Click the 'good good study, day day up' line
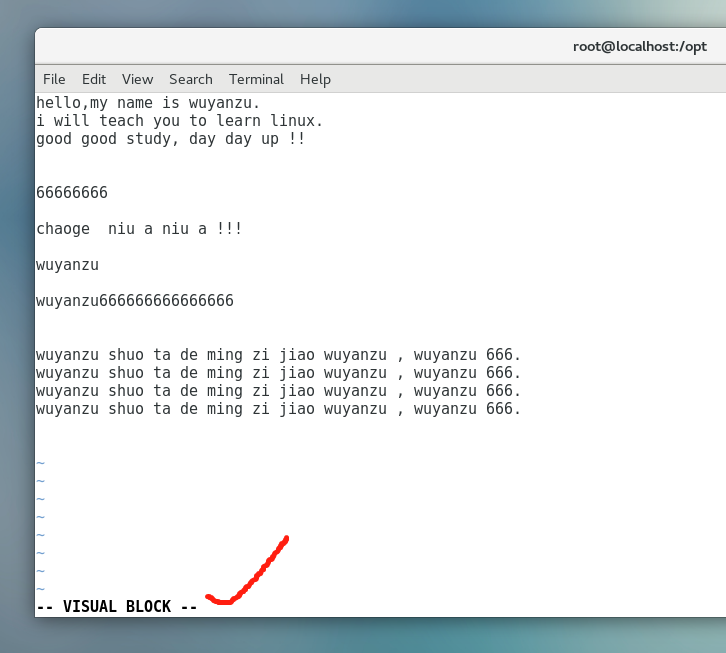 [x=170, y=138]
